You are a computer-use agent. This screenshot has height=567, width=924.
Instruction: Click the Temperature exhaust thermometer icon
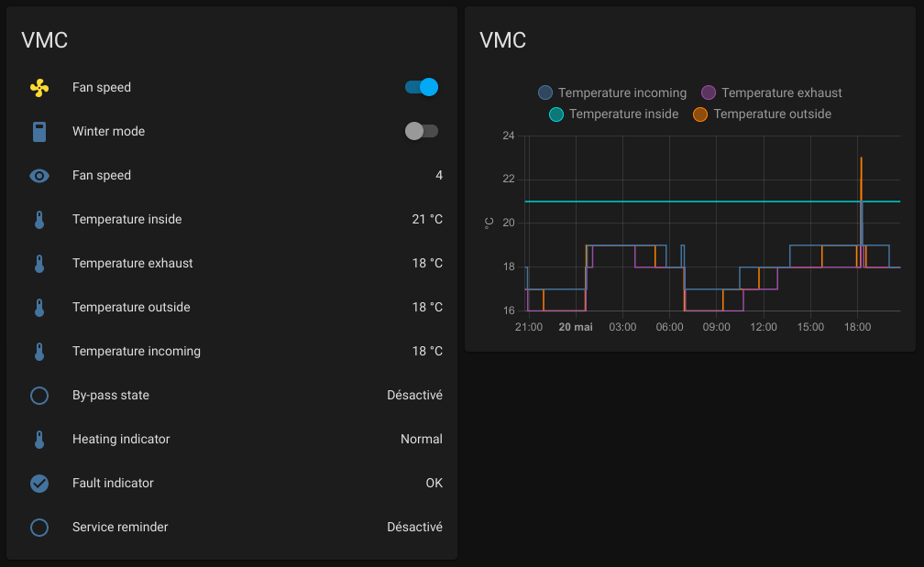[38, 264]
